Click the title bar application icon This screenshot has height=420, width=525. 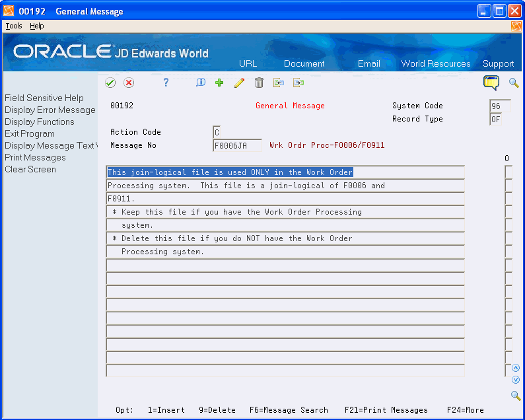[x=9, y=11]
